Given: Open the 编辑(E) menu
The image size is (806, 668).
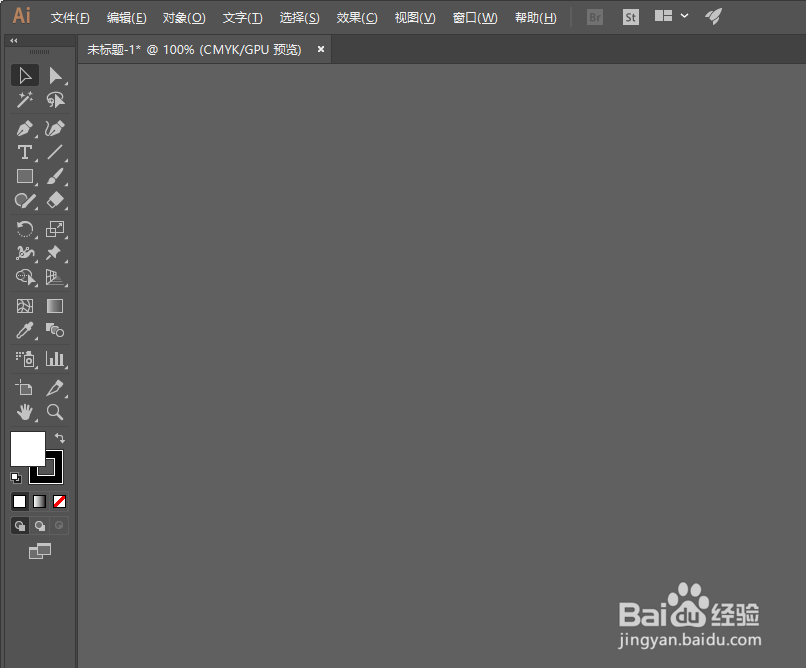Looking at the screenshot, I should [126, 18].
